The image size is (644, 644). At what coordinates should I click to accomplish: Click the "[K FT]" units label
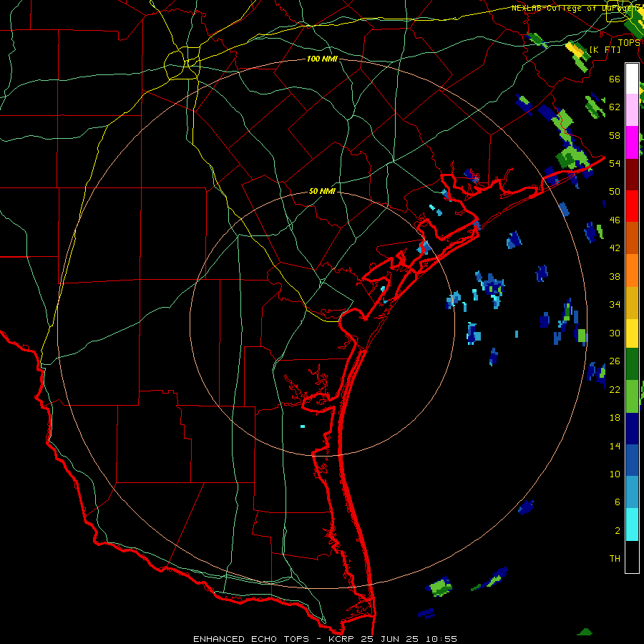pos(605,49)
